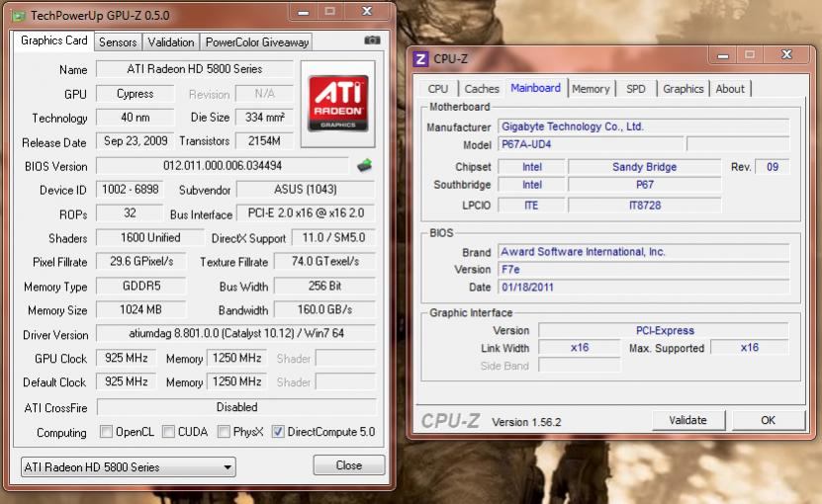Click the PCI-Express version field

664,331
